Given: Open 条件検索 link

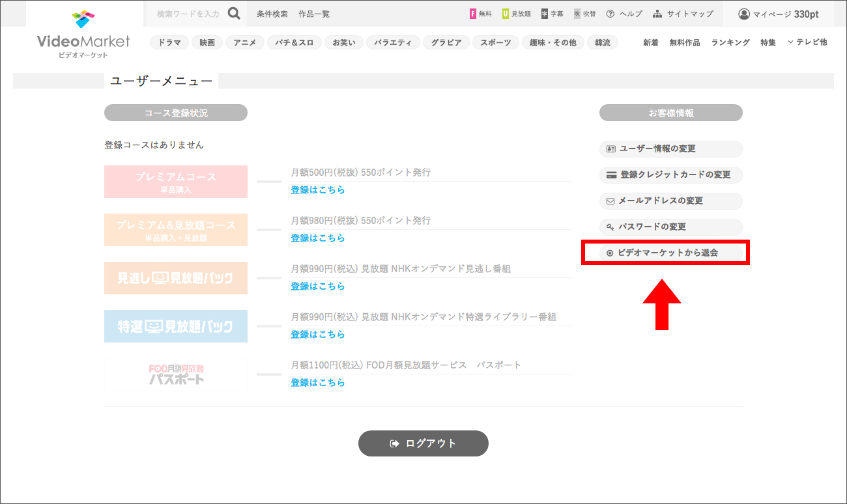Looking at the screenshot, I should [x=272, y=14].
